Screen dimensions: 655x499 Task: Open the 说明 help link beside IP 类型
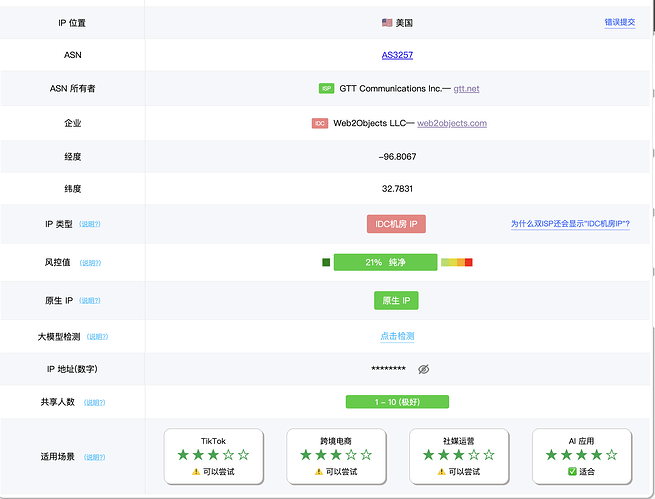90,224
